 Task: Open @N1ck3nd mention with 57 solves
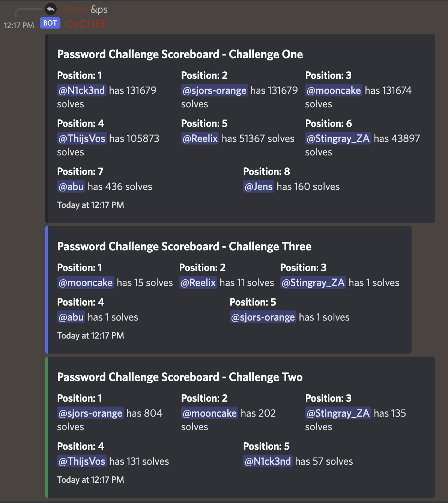[268, 461]
